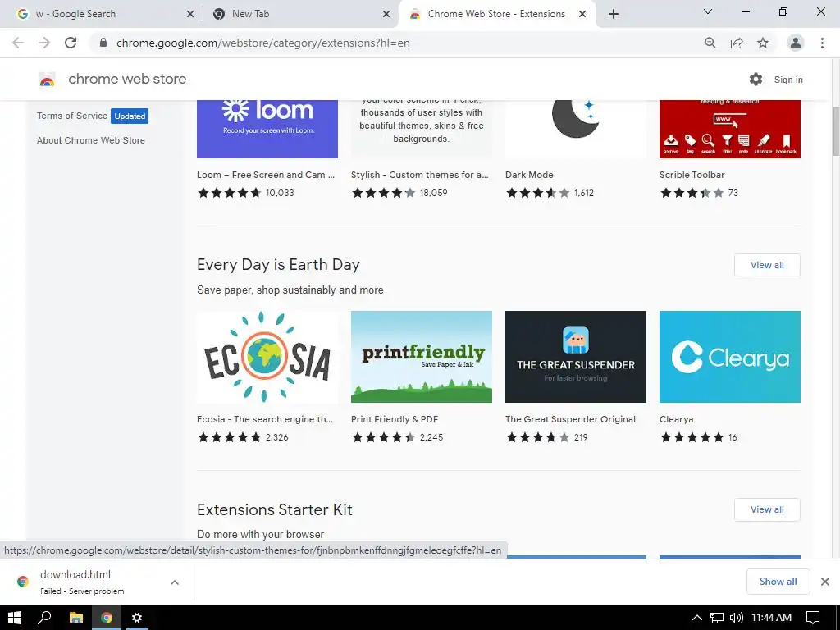This screenshot has height=630, width=840.
Task: Click 'Stylish - Custom themes for a...' title
Action: pos(420,175)
